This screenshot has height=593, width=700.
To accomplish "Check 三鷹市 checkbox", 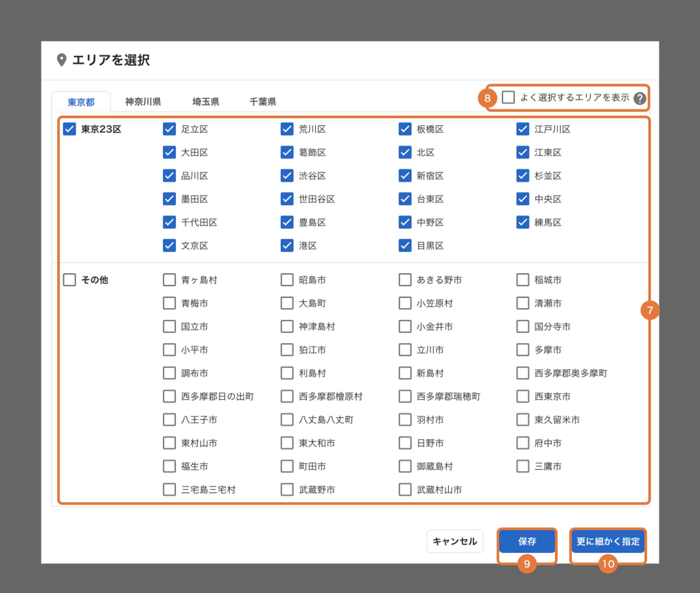I will pyautogui.click(x=523, y=466).
